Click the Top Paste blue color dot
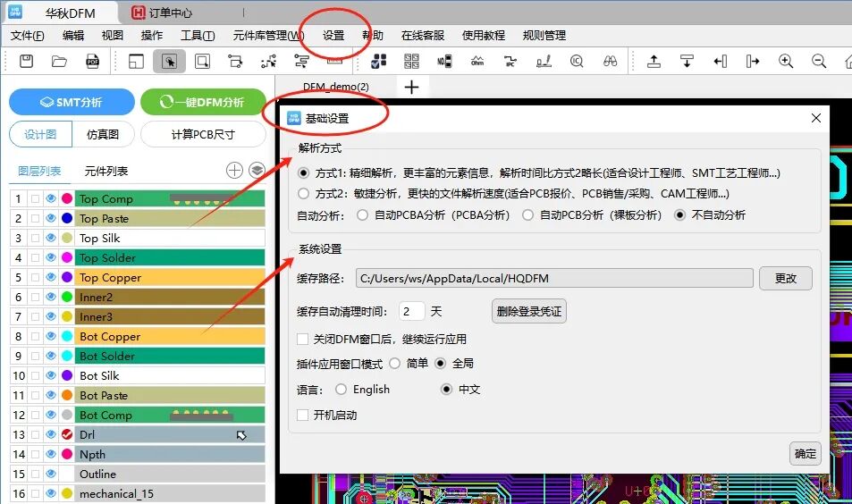Viewport: 852px width, 504px height. point(67,218)
